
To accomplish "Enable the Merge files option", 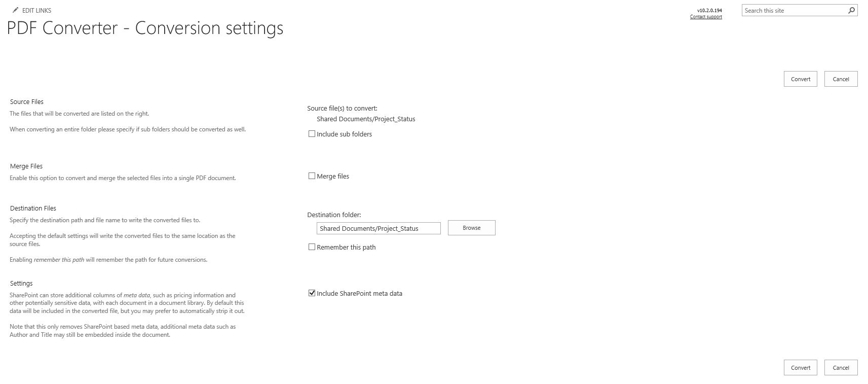I will coord(312,176).
